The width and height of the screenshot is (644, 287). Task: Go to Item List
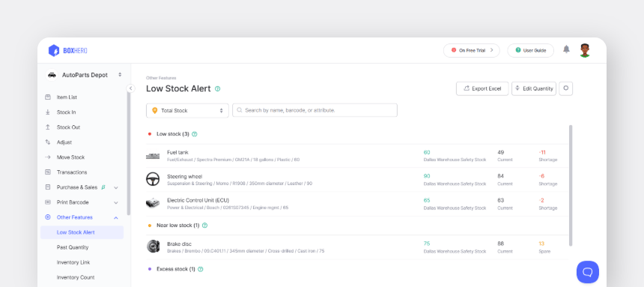tap(67, 97)
